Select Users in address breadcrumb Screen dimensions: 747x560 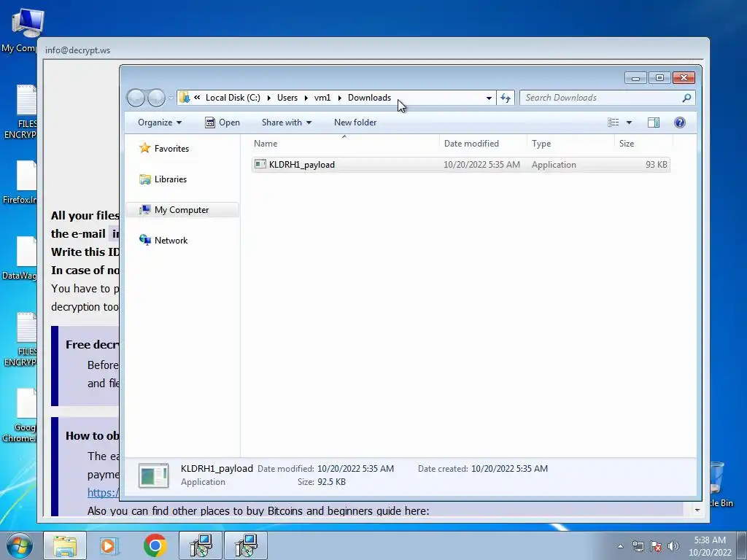287,98
